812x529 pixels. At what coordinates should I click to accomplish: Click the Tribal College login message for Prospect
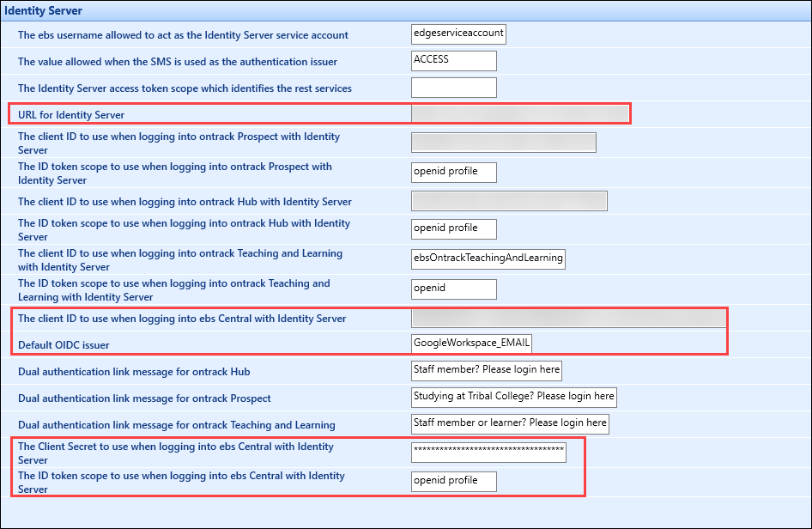click(513, 397)
